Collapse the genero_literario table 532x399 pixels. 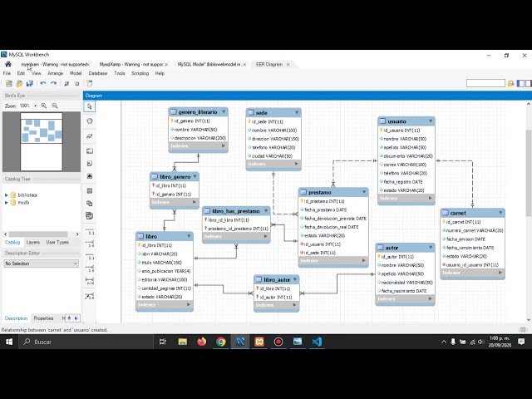coord(224,111)
